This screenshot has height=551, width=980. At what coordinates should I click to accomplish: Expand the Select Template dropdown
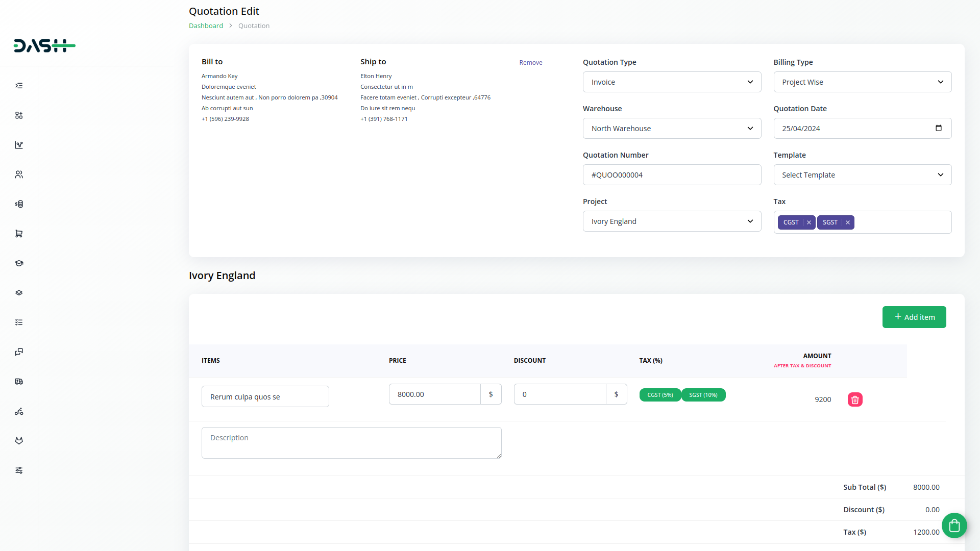tap(862, 175)
